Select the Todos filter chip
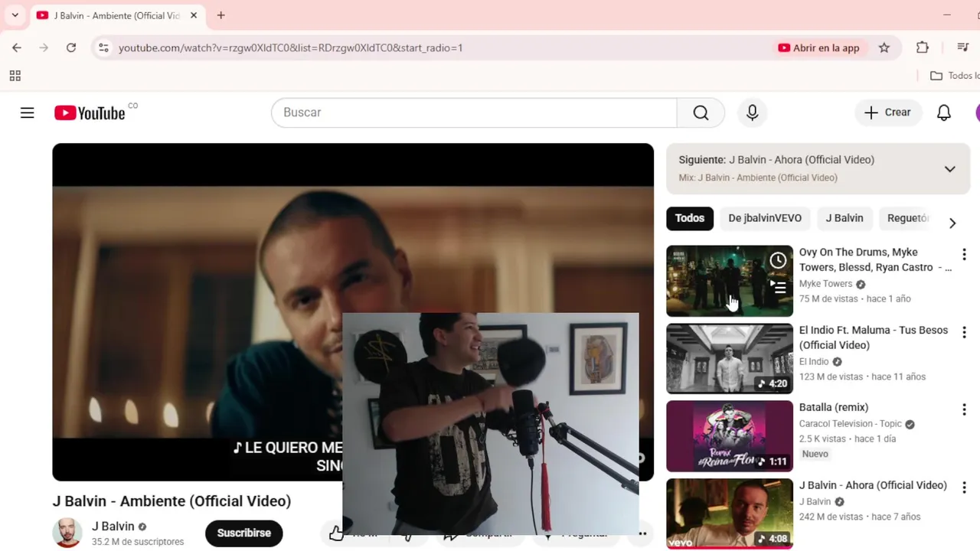980x551 pixels. 690,218
